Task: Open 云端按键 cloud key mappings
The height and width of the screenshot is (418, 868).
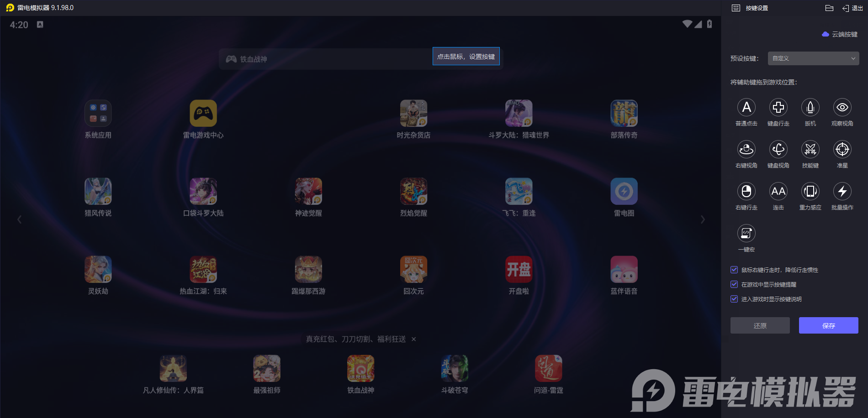Action: click(840, 34)
